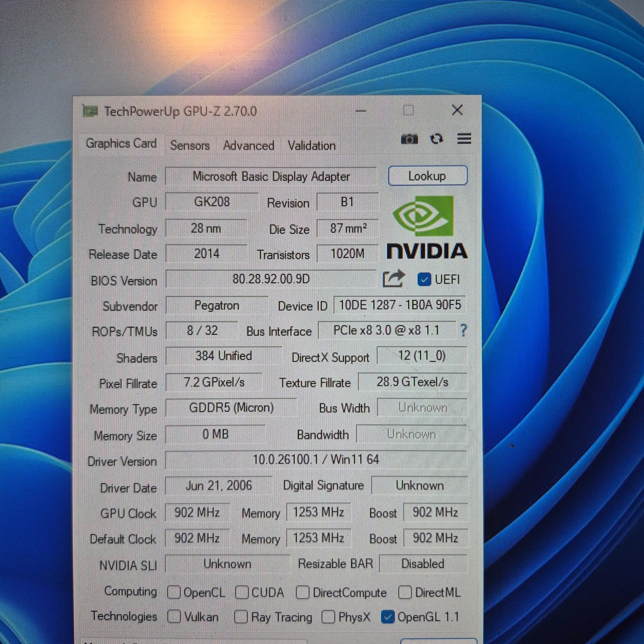644x644 pixels.
Task: Click the GPU-Z screenshot camera icon
Action: [409, 139]
